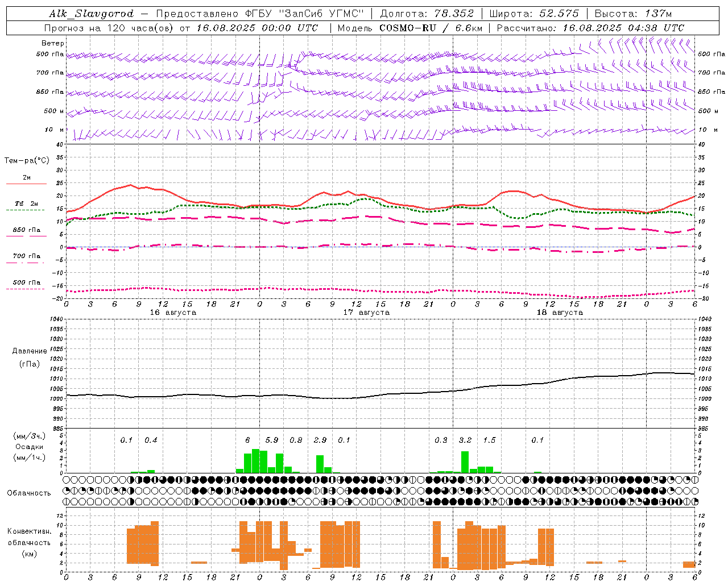Click the '700 гПа' dash-dot line in temperature legend
The height and width of the screenshot is (582, 728).
(26, 263)
